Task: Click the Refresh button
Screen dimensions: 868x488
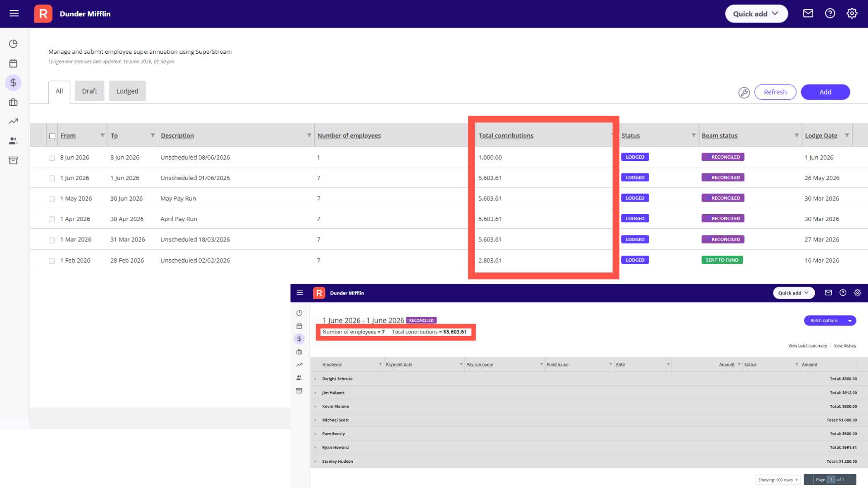Action: click(775, 92)
